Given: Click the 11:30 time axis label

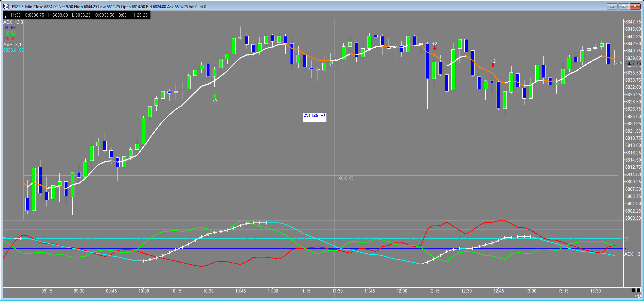Looking at the screenshot, I should [x=337, y=291].
